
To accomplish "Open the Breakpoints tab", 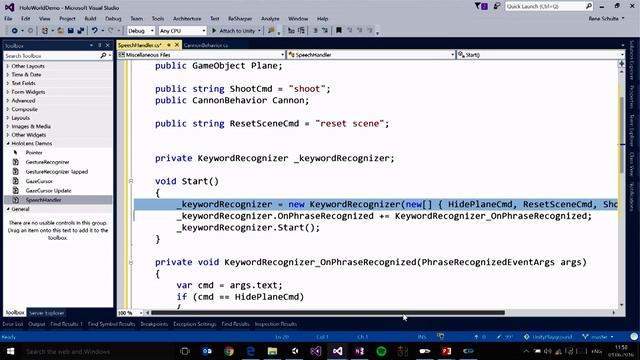I will click(154, 324).
